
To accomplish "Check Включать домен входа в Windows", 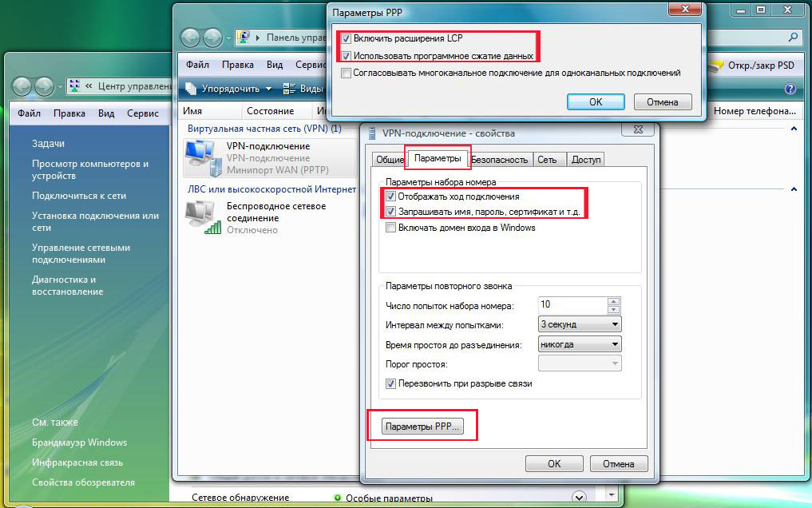I will [391, 228].
